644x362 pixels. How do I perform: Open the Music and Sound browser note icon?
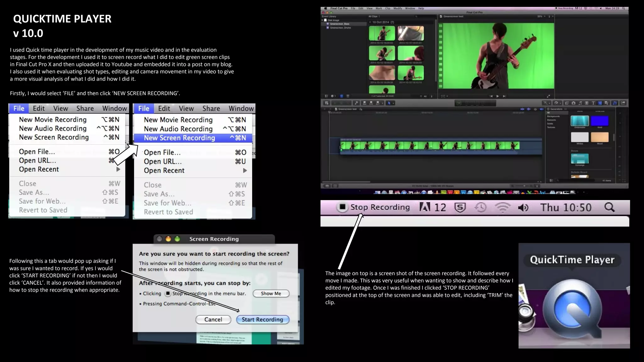pyautogui.click(x=580, y=103)
